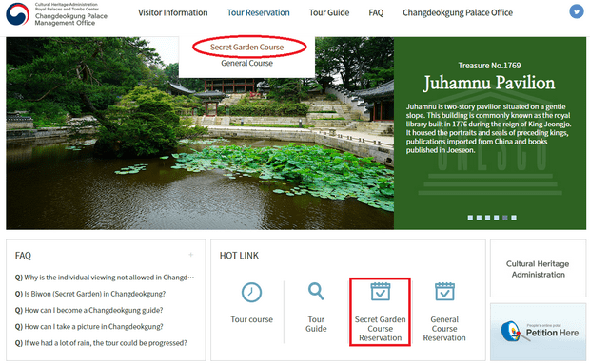This screenshot has width=590, height=364.
Task: Open question about becoming a Changdeokgung guide
Action: [x=88, y=310]
